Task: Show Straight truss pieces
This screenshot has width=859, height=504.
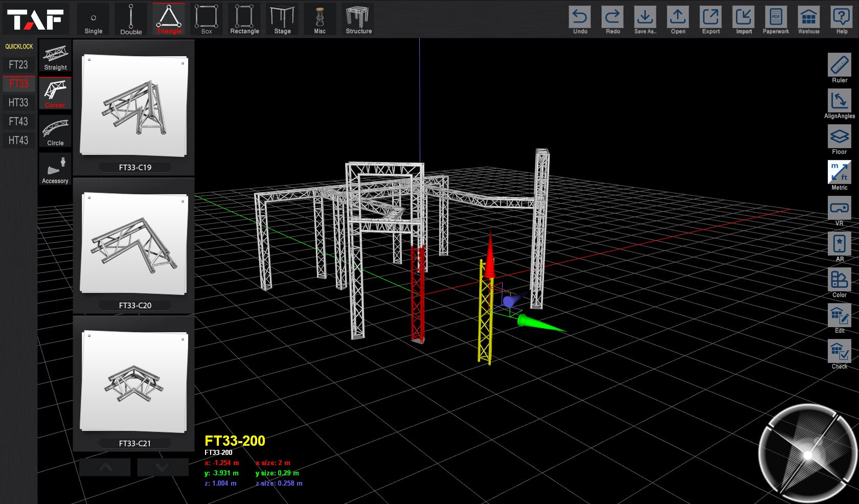Action: click(55, 57)
